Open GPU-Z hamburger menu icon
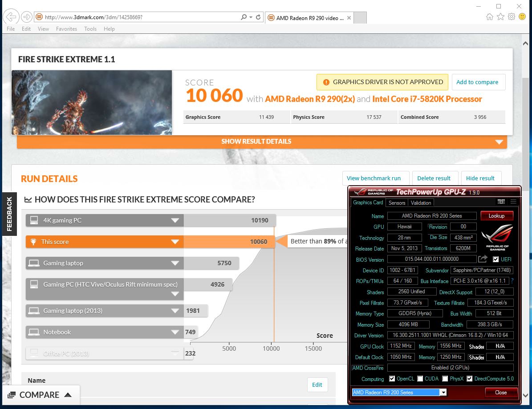532x409 pixels. 513,202
